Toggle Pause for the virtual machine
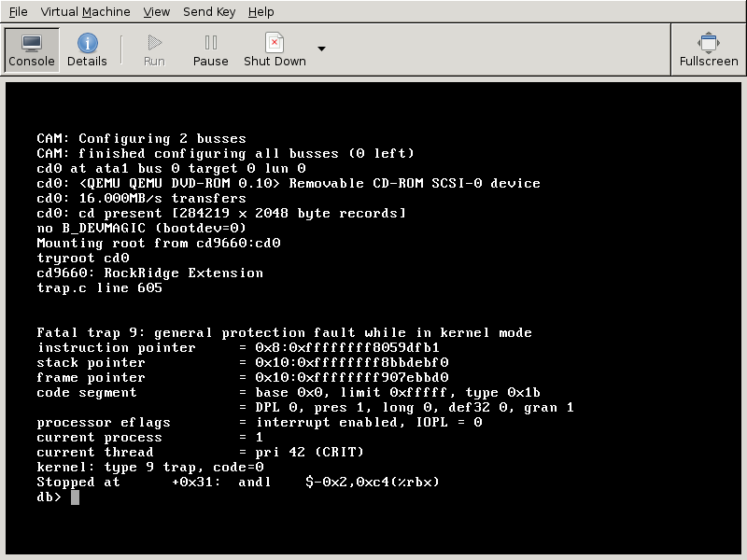 coord(210,49)
